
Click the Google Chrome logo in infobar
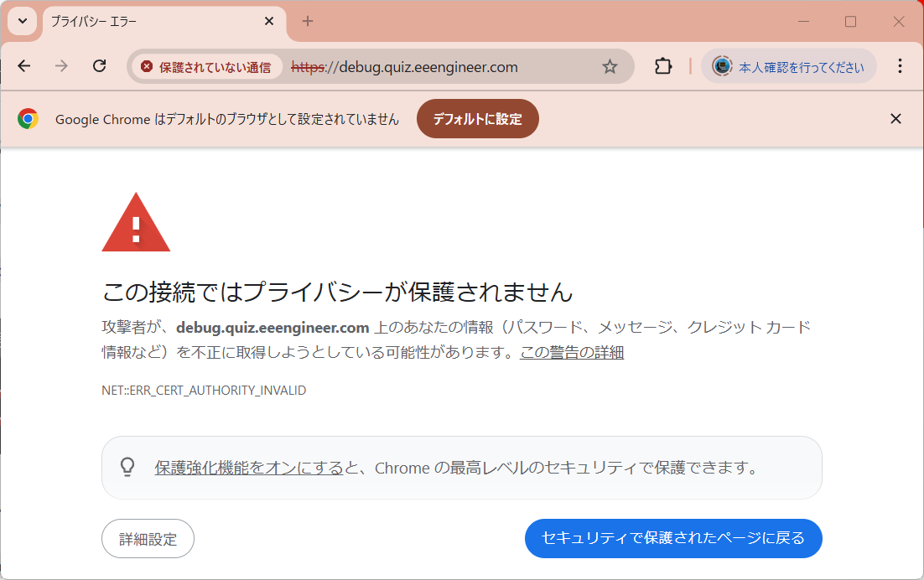pyautogui.click(x=28, y=119)
